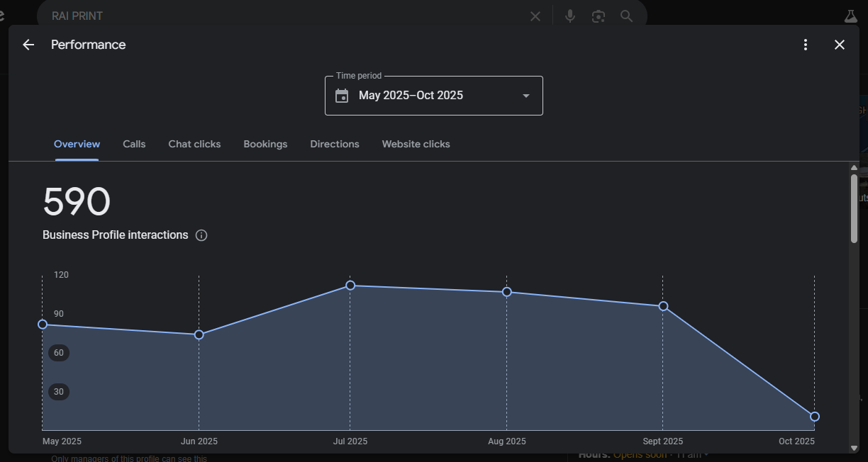Switch to the Calls tab

point(134,144)
